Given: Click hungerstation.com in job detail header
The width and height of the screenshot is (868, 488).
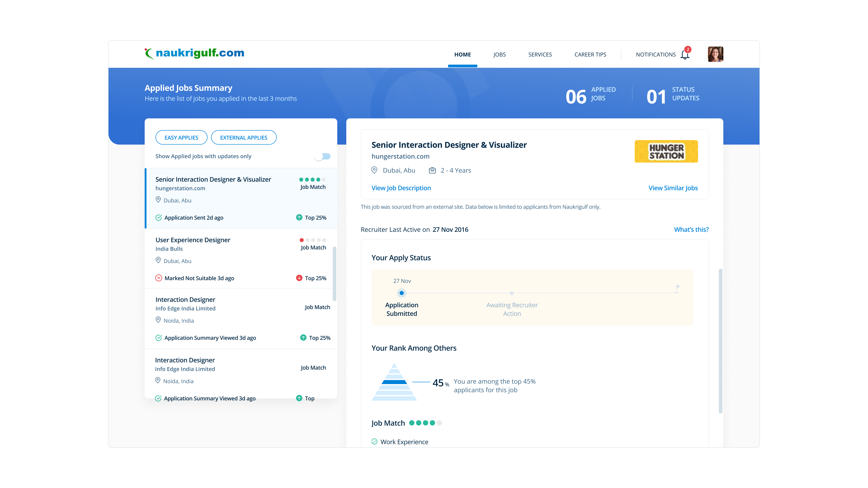Looking at the screenshot, I should (400, 156).
